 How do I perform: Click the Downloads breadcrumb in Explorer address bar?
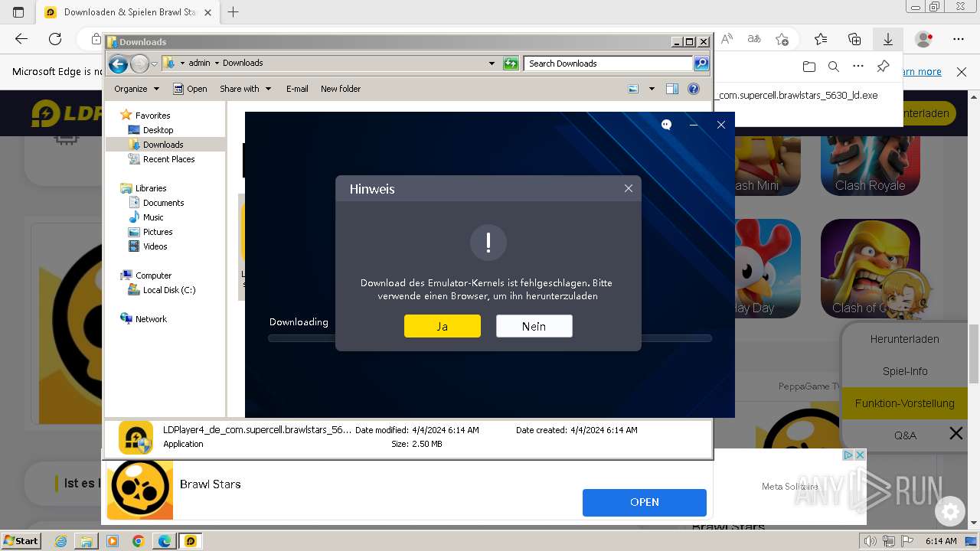(x=243, y=64)
